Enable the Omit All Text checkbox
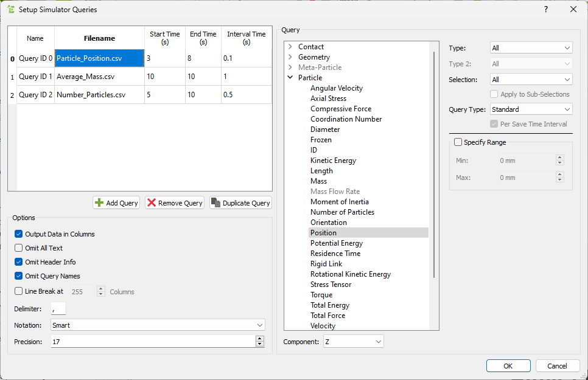The height and width of the screenshot is (380, 588). click(19, 248)
